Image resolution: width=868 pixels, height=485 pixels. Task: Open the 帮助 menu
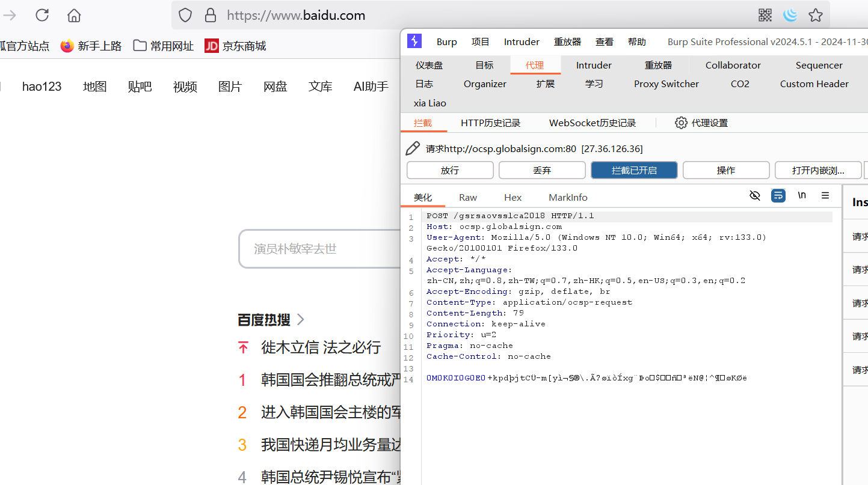[x=636, y=41]
